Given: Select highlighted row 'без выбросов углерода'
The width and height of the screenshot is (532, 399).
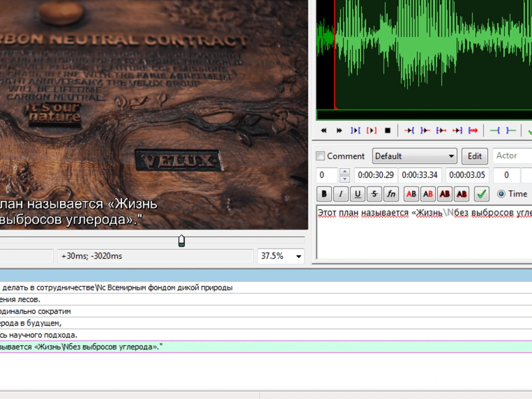Looking at the screenshot, I should click(266, 347).
